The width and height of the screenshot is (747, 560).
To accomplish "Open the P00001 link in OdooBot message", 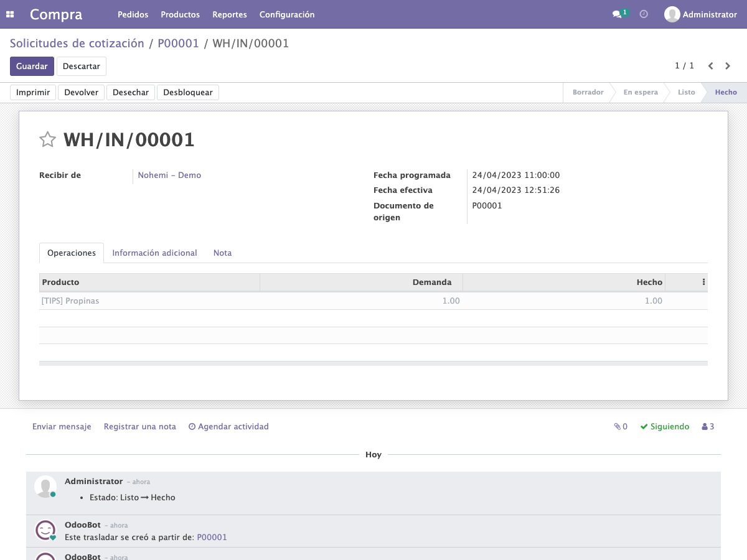I will click(212, 538).
